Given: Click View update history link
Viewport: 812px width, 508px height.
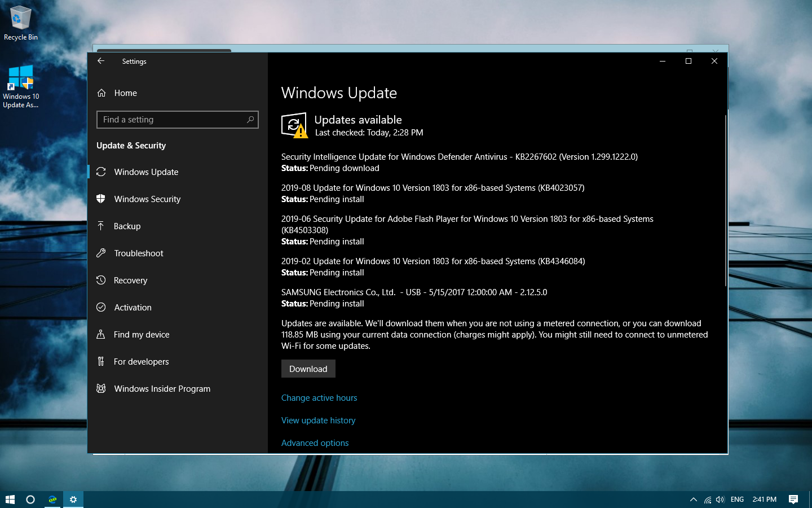Looking at the screenshot, I should click(319, 421).
